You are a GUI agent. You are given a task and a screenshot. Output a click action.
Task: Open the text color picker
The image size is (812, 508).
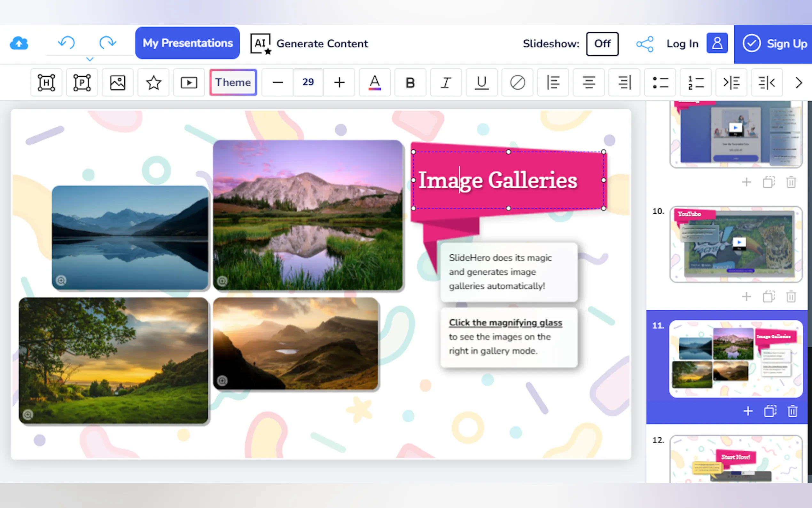pyautogui.click(x=375, y=83)
